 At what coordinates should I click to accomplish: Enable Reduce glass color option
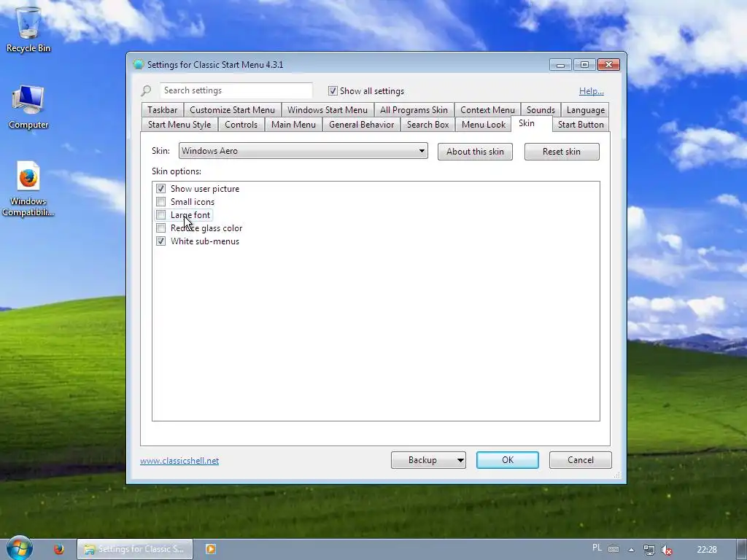point(160,228)
